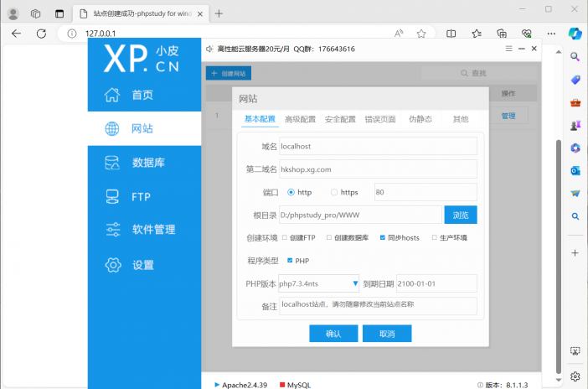Open browser essentials heart icon

[527, 34]
